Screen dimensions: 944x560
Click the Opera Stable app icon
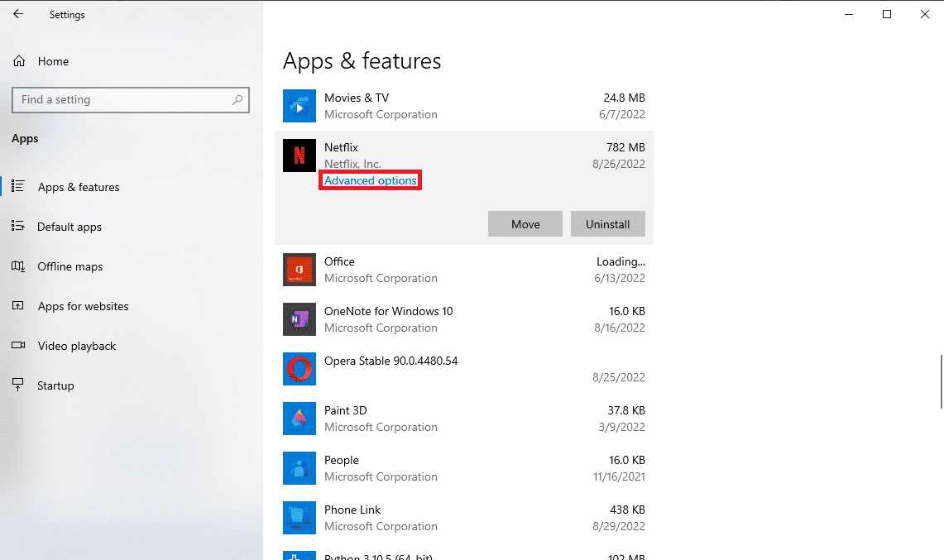point(299,369)
